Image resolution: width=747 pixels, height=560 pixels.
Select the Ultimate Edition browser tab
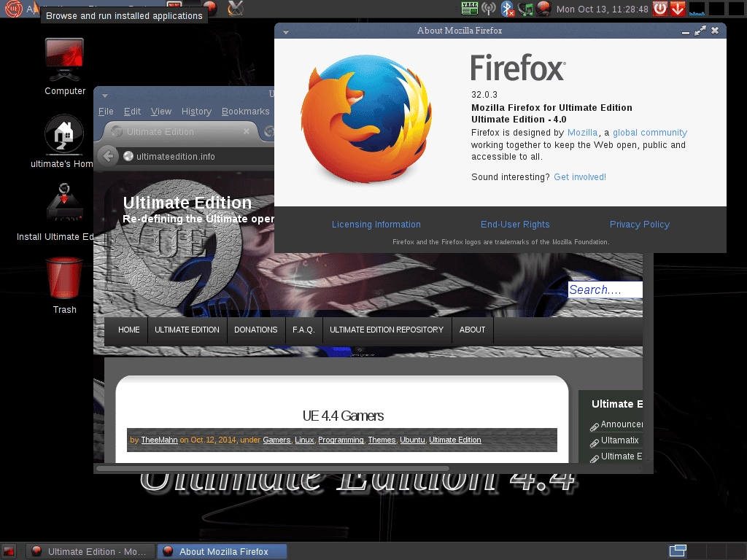tap(179, 131)
